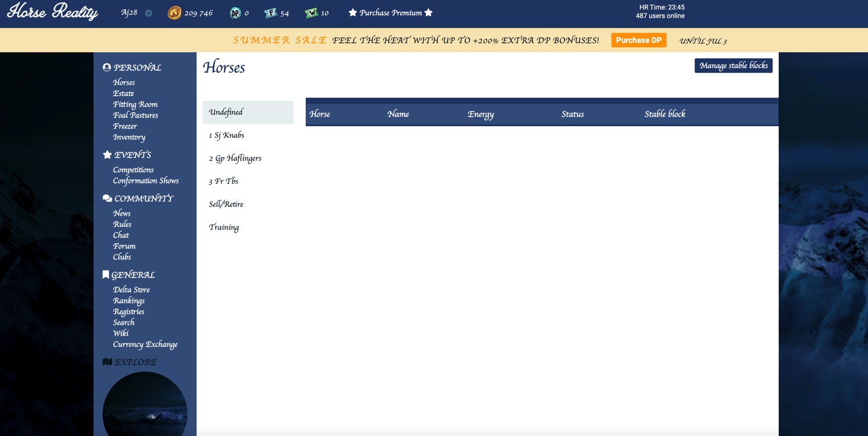Select the Sell/Retire stable tab
The height and width of the screenshot is (436, 868).
(248, 204)
